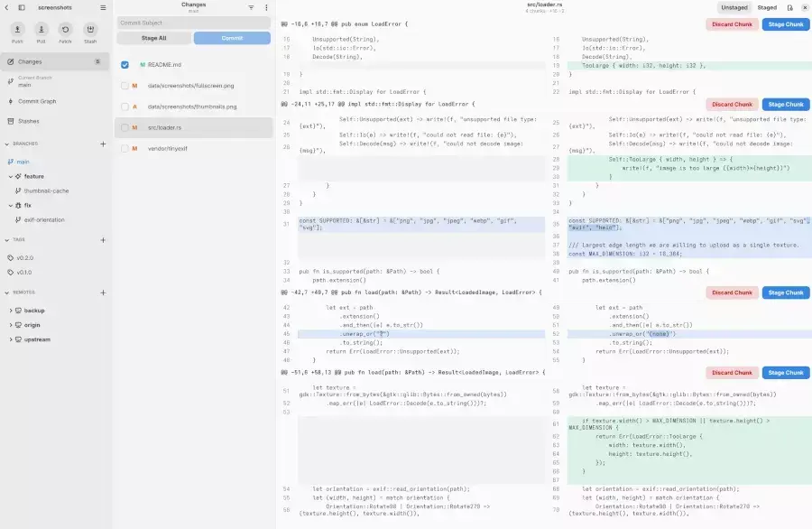Click the origin remote icon
The width and height of the screenshot is (812, 529).
[18, 325]
